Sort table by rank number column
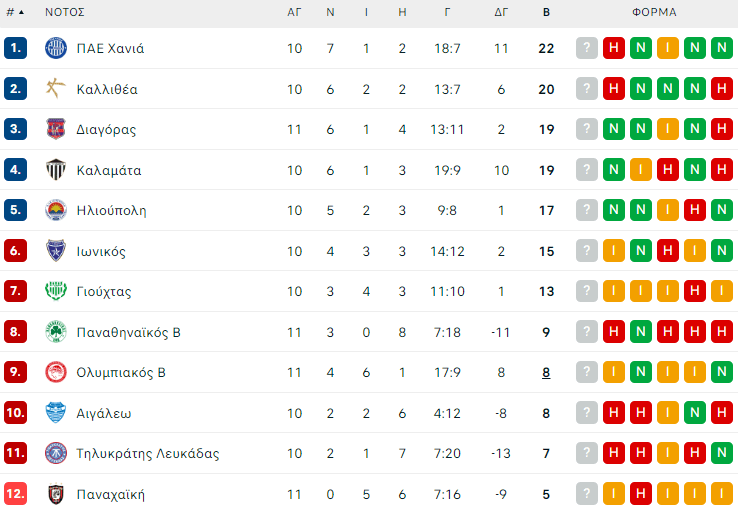738x513 pixels. [15, 13]
